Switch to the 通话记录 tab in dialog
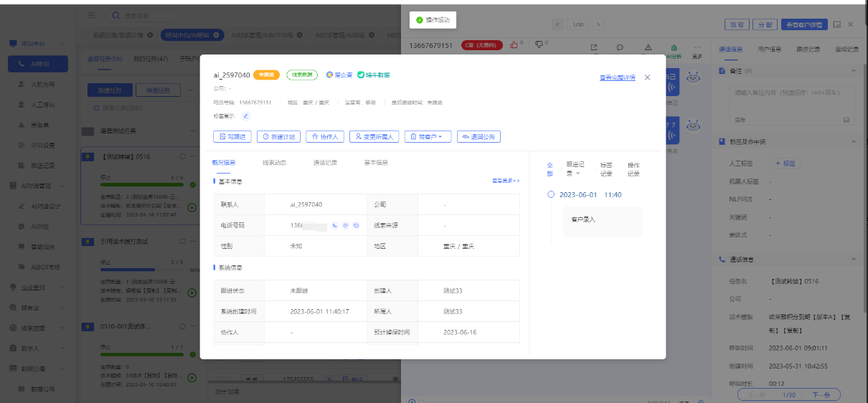Image resolution: width=868 pixels, height=403 pixels. [325, 163]
